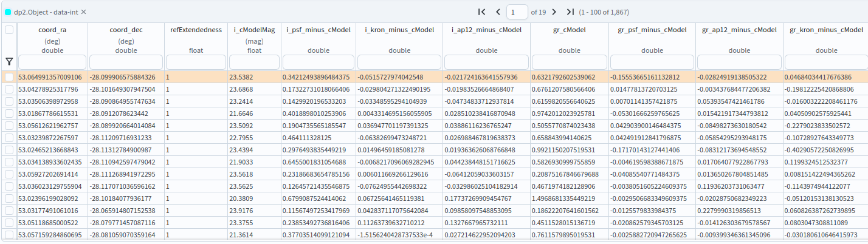The width and height of the screenshot is (868, 244).
Task: Check the row with coord_ra 53.034138933602435
Action: click(9, 162)
